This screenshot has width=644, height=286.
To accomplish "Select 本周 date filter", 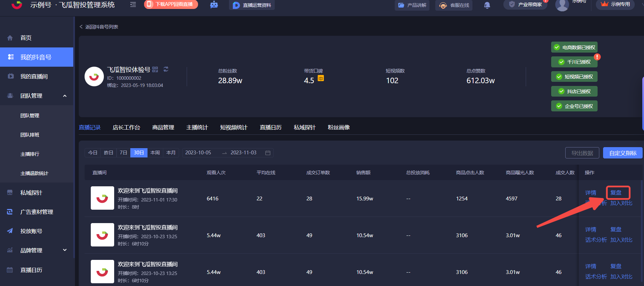I will (155, 153).
